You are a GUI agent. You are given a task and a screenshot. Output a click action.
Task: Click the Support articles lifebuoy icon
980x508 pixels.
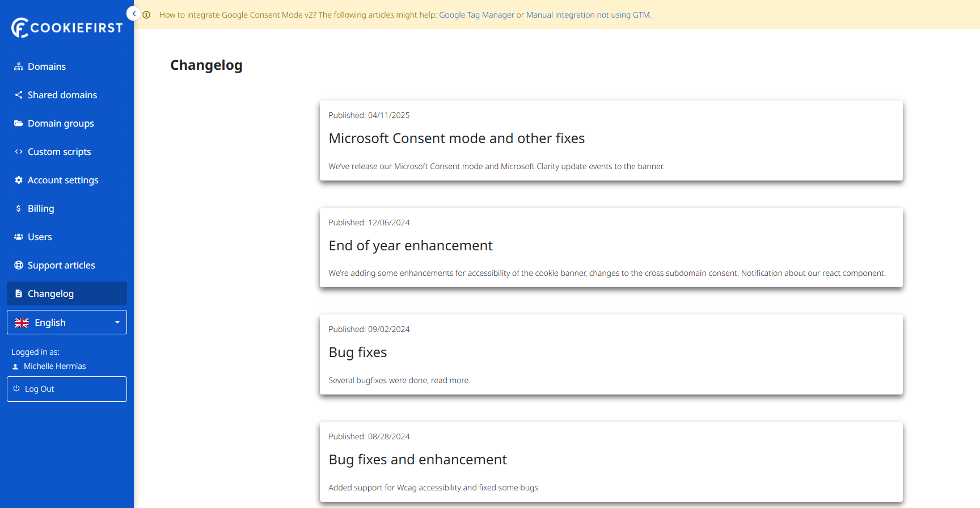click(x=19, y=266)
